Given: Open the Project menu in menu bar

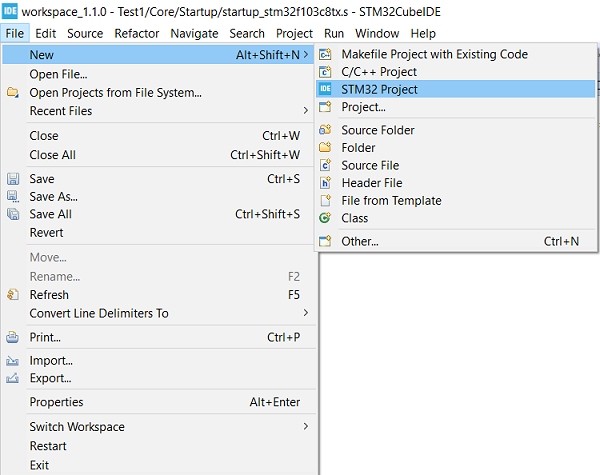Looking at the screenshot, I should click(294, 33).
